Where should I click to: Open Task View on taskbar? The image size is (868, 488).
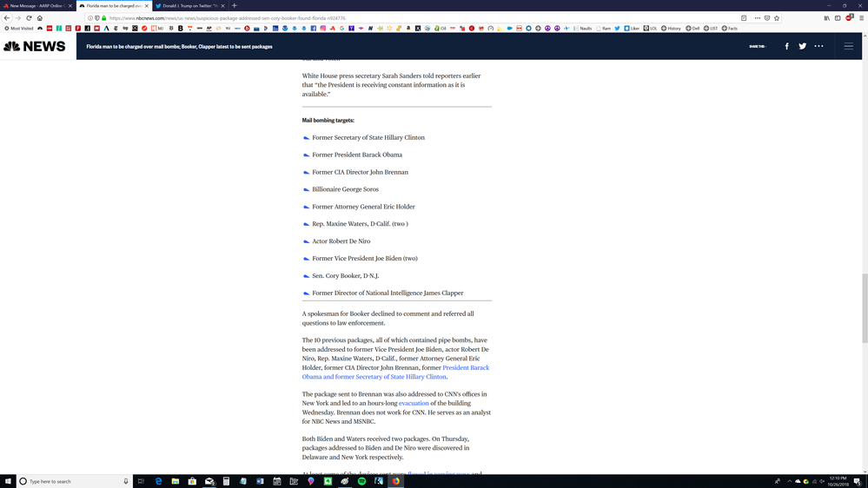click(x=141, y=481)
